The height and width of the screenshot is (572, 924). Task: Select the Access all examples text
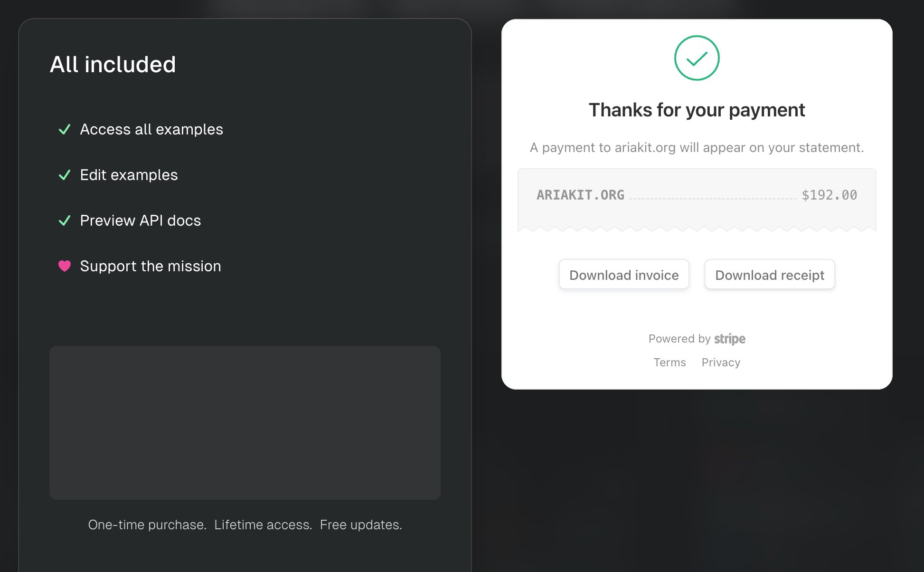point(151,129)
